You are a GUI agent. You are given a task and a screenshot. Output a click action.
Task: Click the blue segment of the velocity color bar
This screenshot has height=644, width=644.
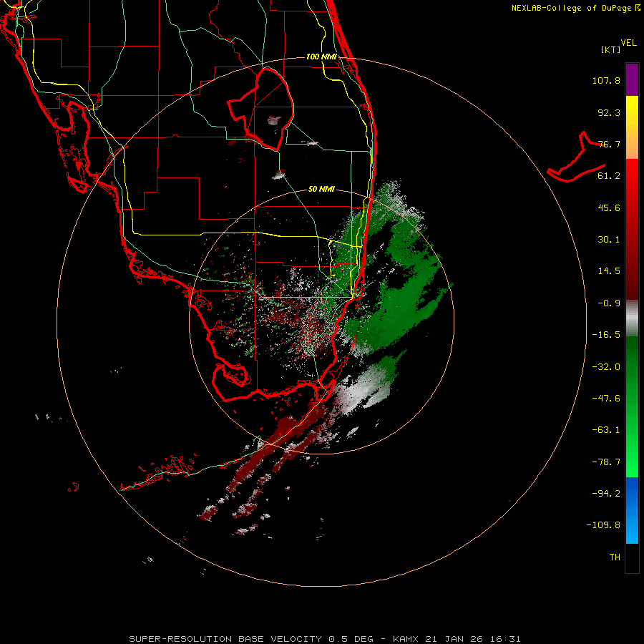(x=632, y=510)
